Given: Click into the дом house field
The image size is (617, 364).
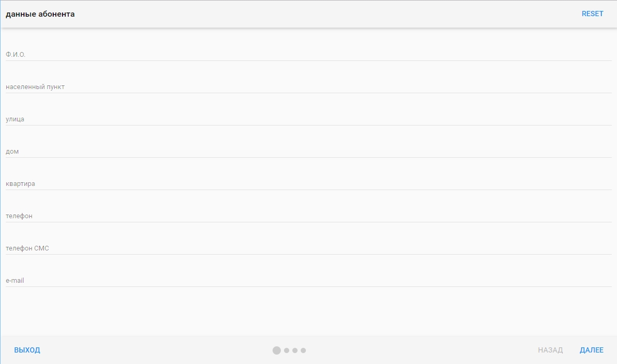Looking at the screenshot, I should click(x=307, y=151).
